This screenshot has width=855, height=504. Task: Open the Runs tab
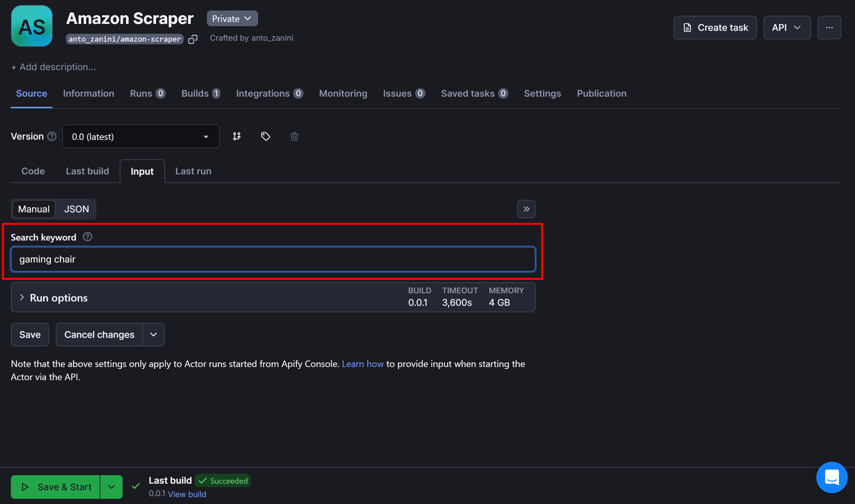(x=148, y=93)
